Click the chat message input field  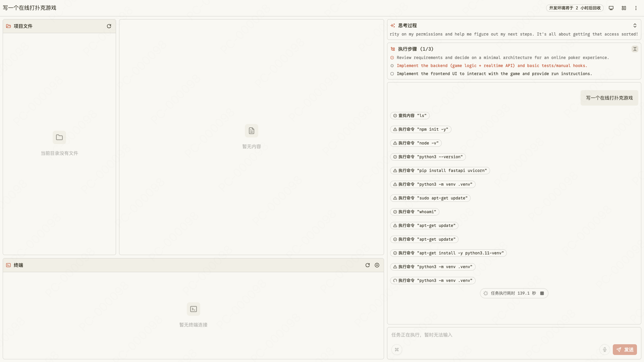[513, 335]
